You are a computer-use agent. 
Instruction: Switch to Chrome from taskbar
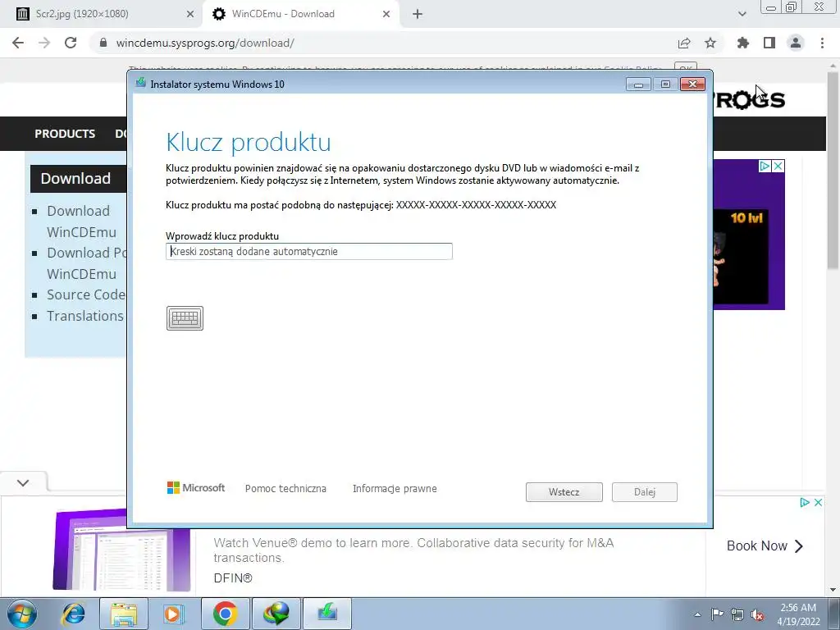[x=225, y=614]
